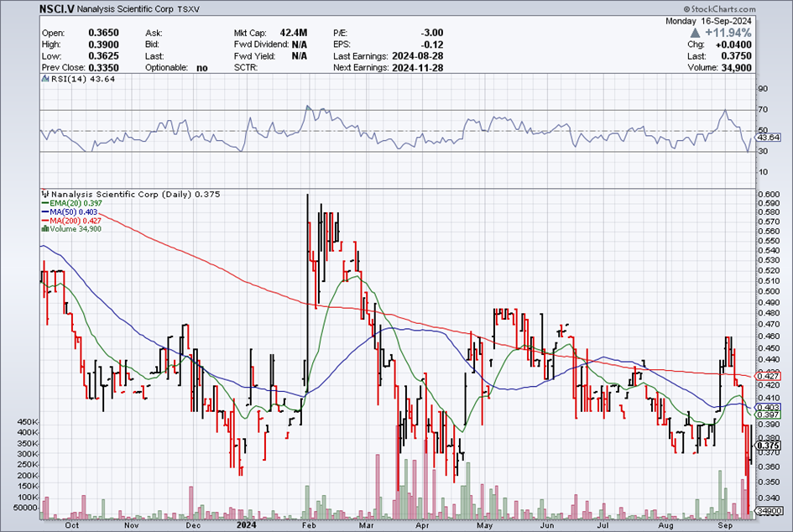
Task: Click the Fwd Yield N/A value
Action: [300, 56]
